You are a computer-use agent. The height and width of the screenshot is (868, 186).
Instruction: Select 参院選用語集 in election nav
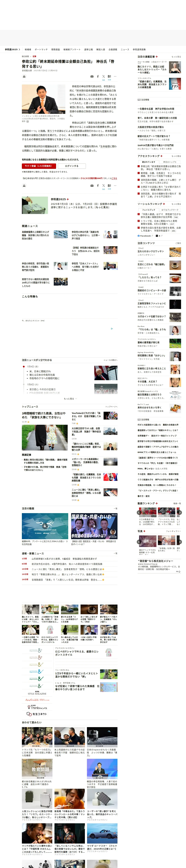(x=139, y=49)
